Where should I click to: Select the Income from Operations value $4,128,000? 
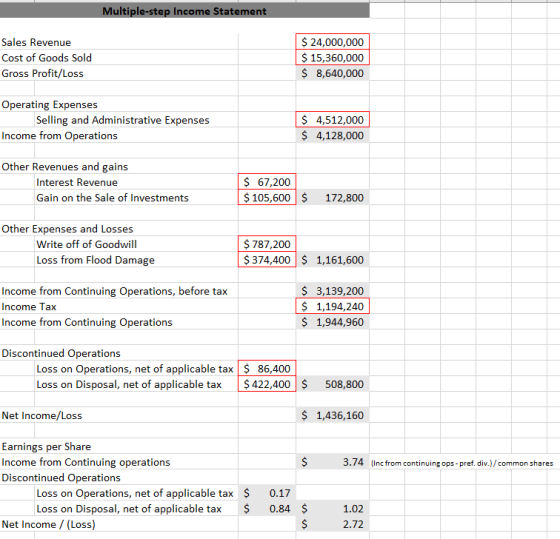[332, 135]
